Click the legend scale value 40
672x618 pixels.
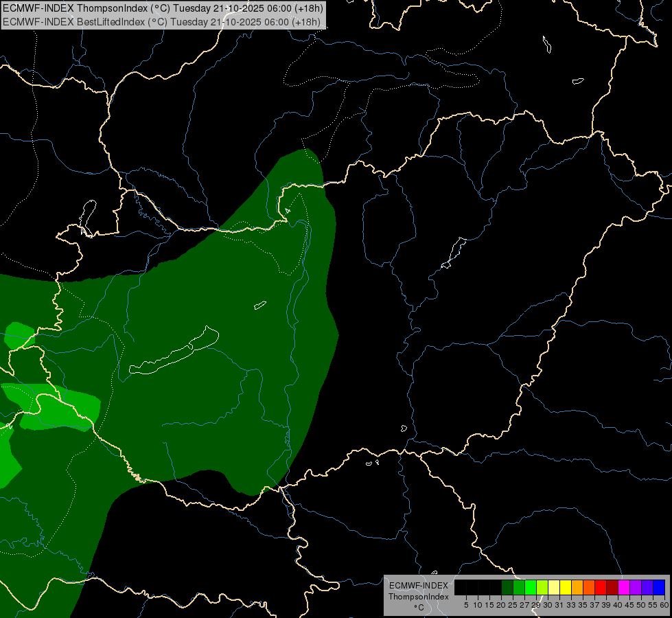[618, 605]
